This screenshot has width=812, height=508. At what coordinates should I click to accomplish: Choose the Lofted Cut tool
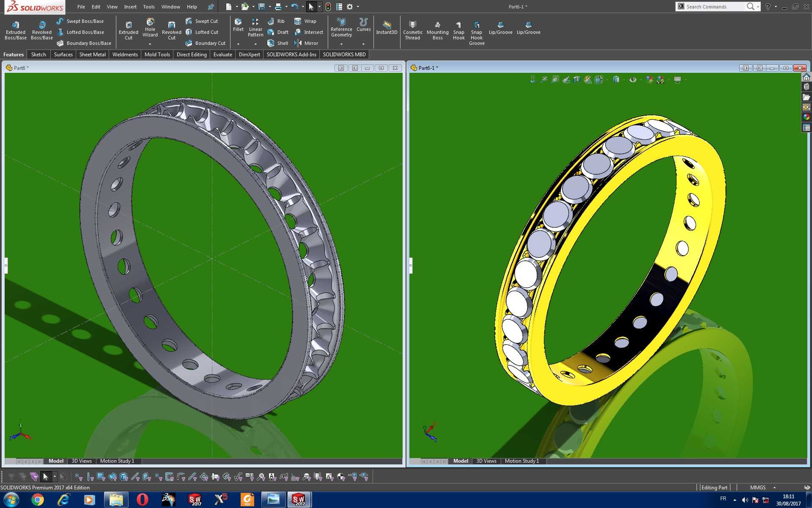click(202, 32)
